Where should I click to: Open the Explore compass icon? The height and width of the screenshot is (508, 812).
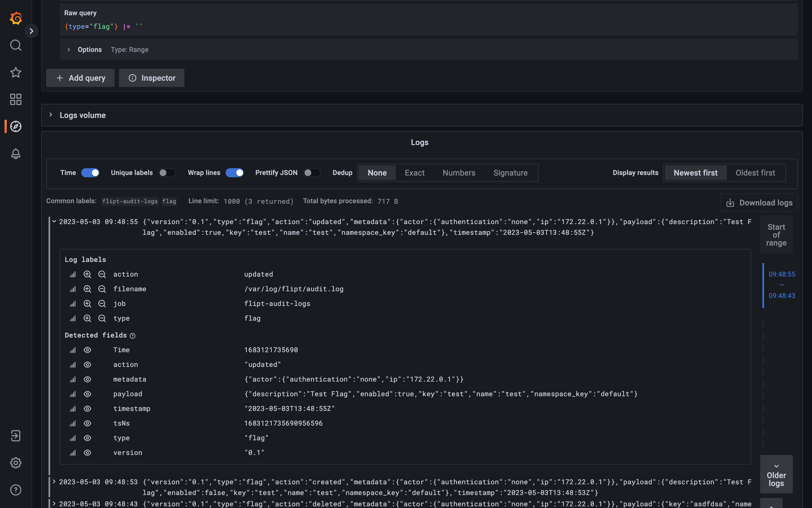[x=16, y=127]
